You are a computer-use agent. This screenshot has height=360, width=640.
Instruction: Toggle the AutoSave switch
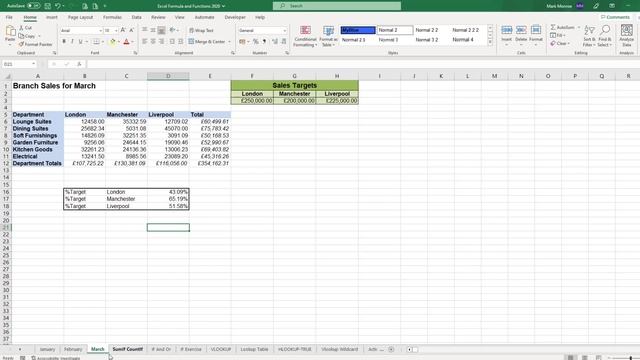coord(33,6)
